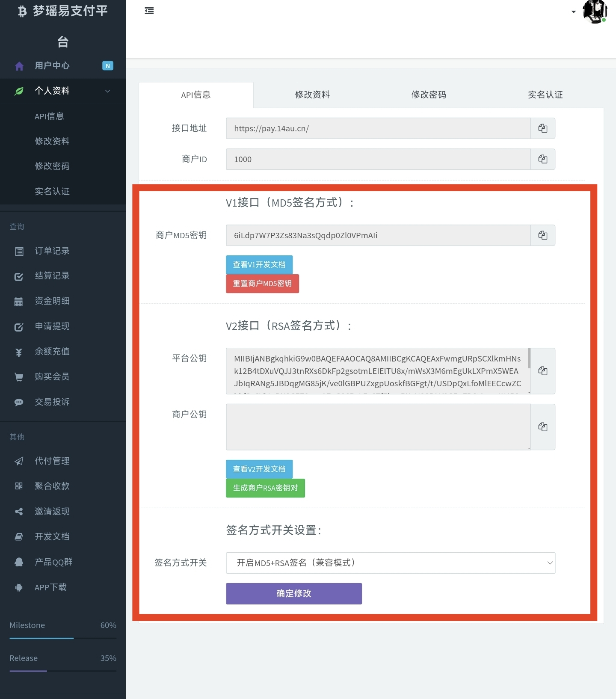The image size is (616, 699).
Task: Click the 结算记录 check-square icon
Action: click(19, 277)
